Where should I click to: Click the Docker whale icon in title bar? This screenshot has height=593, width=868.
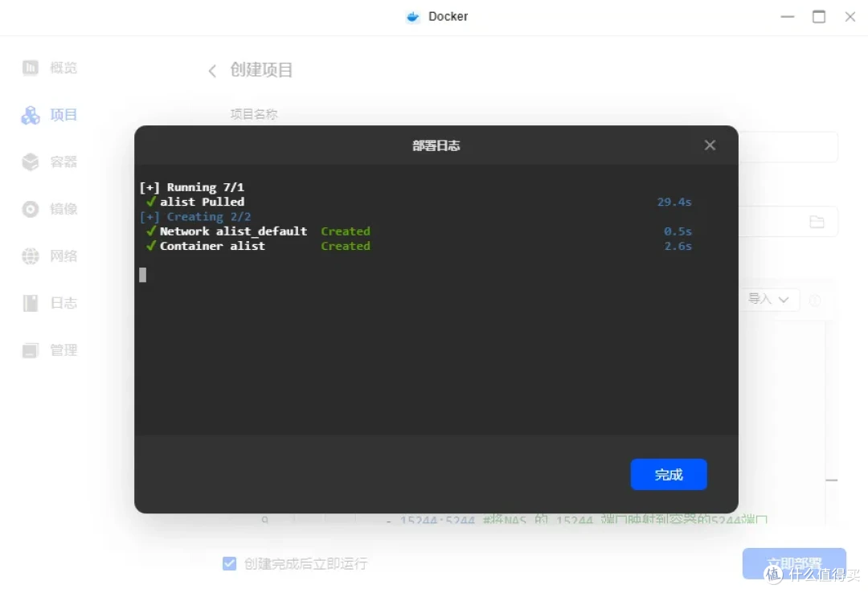point(413,17)
